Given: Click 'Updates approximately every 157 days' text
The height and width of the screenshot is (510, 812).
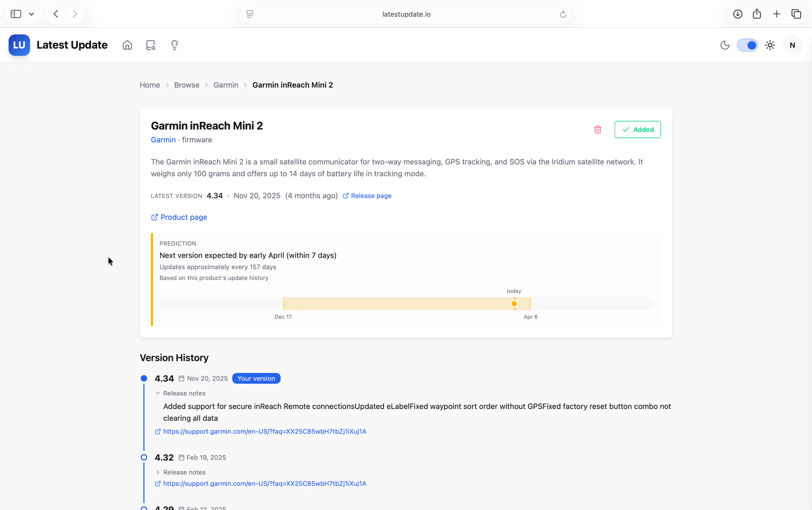Looking at the screenshot, I should tap(218, 267).
